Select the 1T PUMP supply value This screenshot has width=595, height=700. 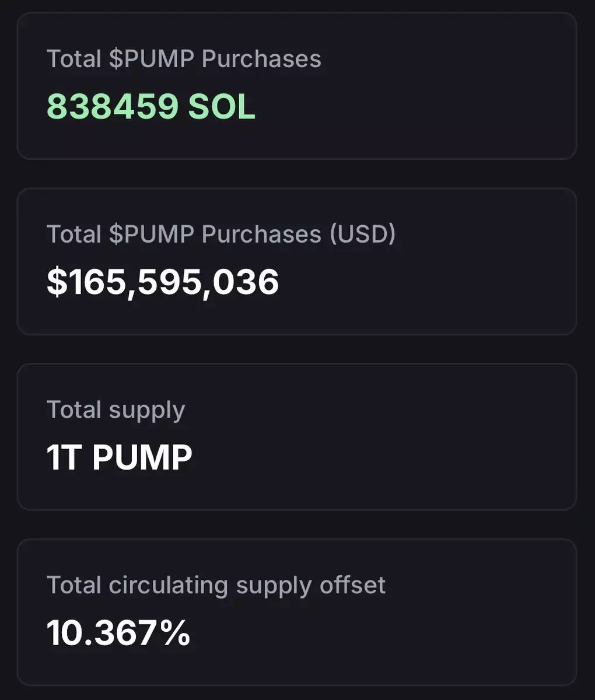[x=119, y=457]
